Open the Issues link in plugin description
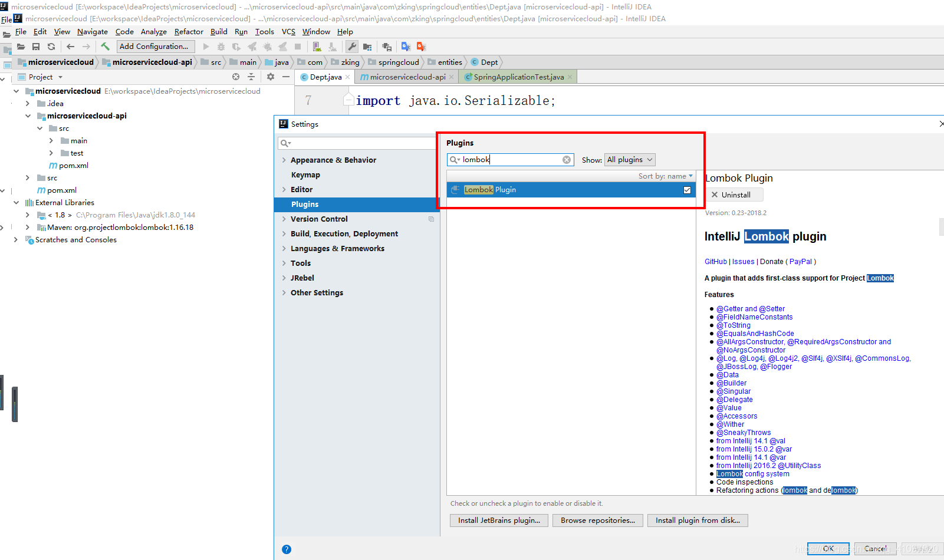 (743, 262)
